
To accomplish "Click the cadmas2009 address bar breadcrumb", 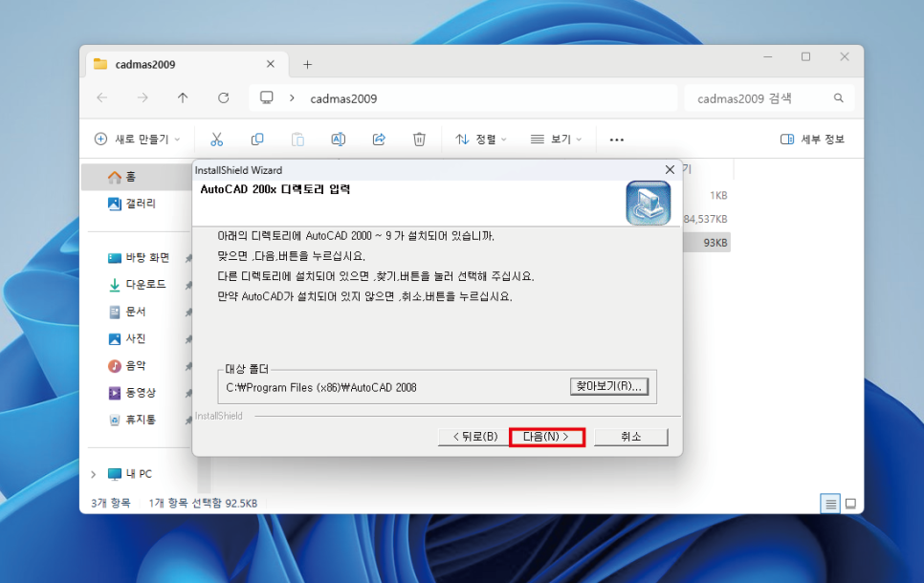I will point(343,98).
